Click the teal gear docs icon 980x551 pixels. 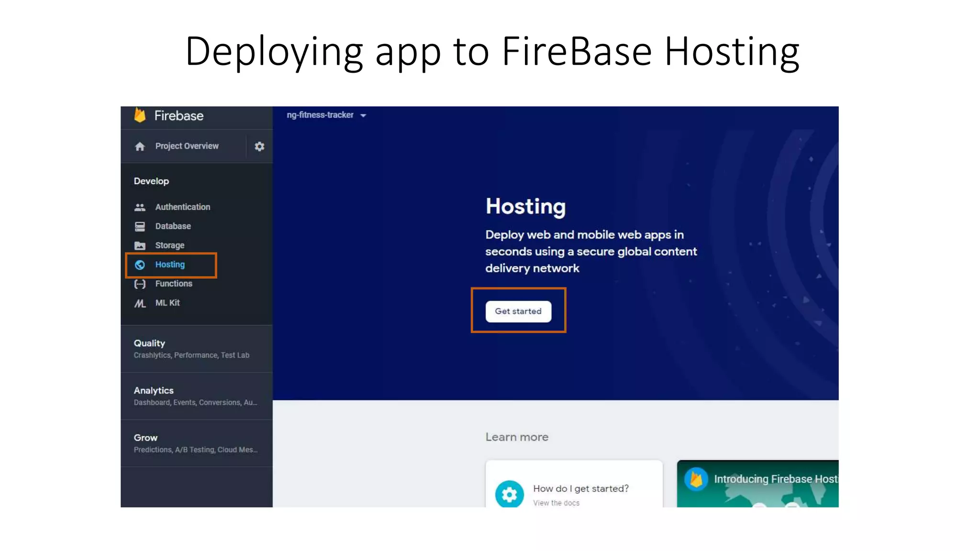[509, 494]
